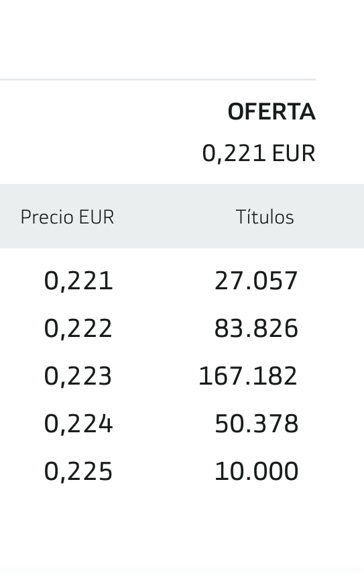Click the gray table header bar
The image size is (364, 588).
(182, 216)
